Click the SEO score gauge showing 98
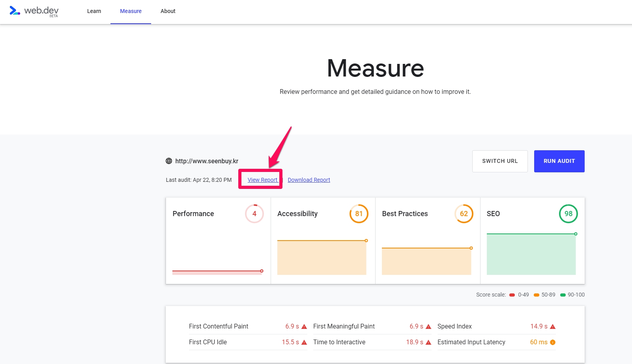Image resolution: width=632 pixels, height=364 pixels. [568, 214]
